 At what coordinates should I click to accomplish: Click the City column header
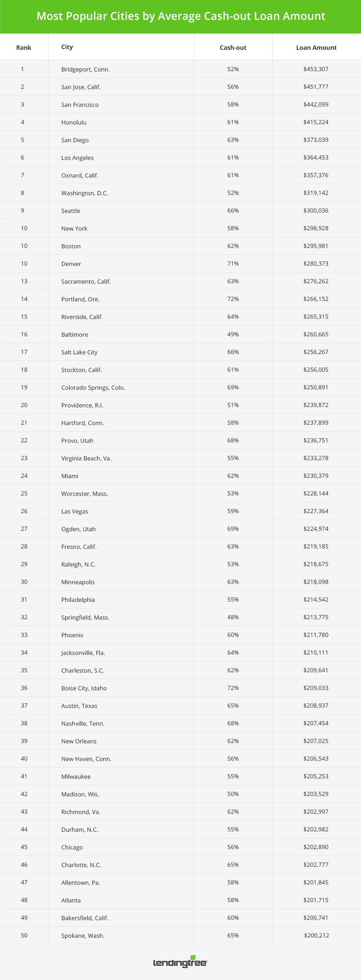click(x=67, y=47)
